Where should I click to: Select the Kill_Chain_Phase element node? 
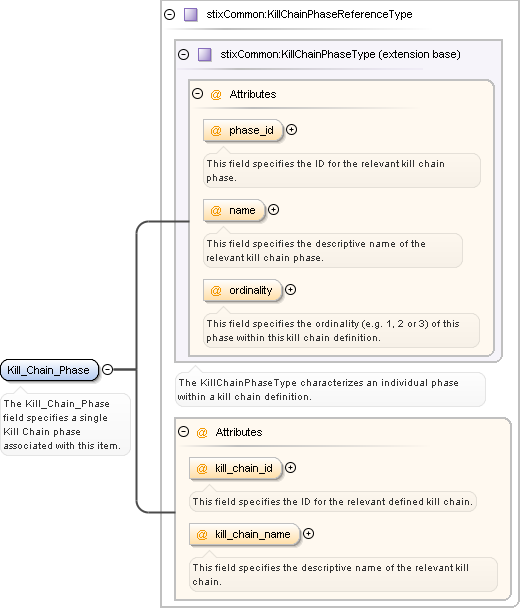49,370
